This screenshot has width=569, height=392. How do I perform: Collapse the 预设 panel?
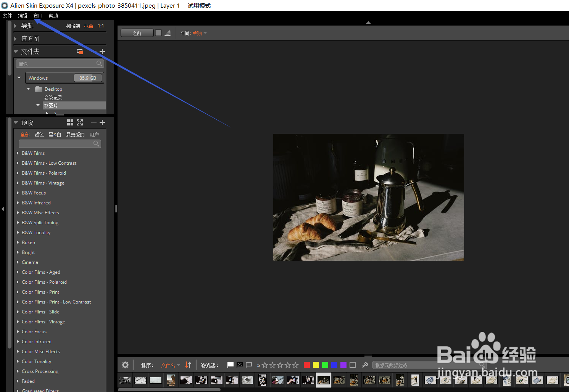pyautogui.click(x=16, y=122)
